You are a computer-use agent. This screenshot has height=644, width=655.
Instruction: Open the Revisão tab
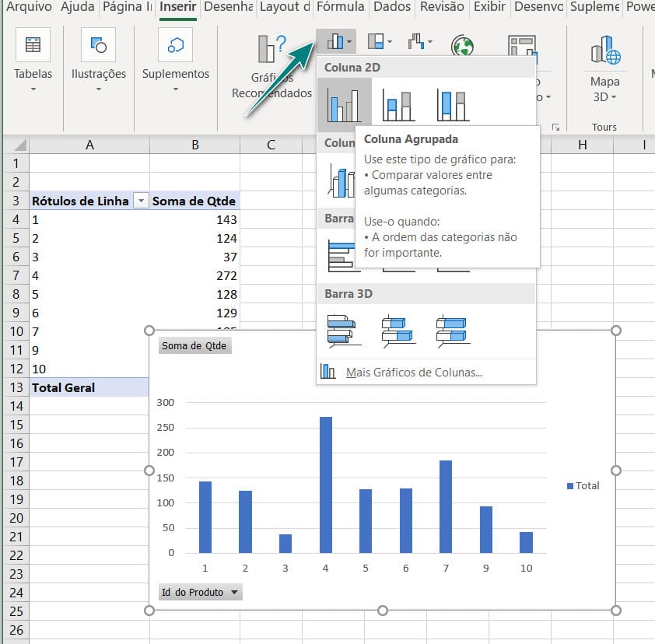point(442,7)
